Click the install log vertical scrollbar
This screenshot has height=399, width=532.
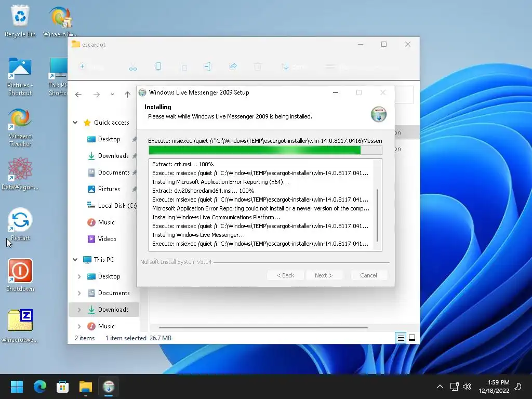click(x=377, y=215)
